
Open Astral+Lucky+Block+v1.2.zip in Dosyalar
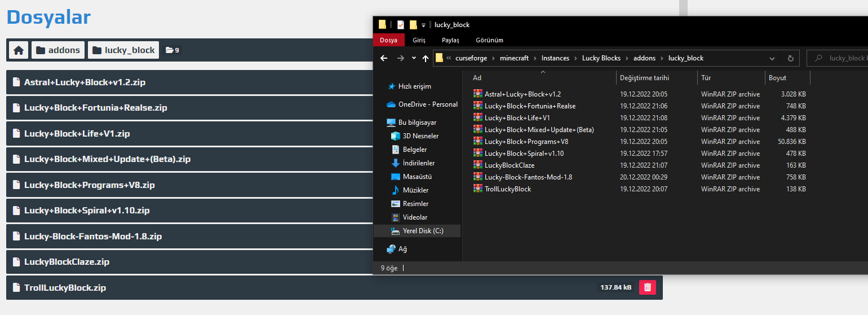point(85,82)
